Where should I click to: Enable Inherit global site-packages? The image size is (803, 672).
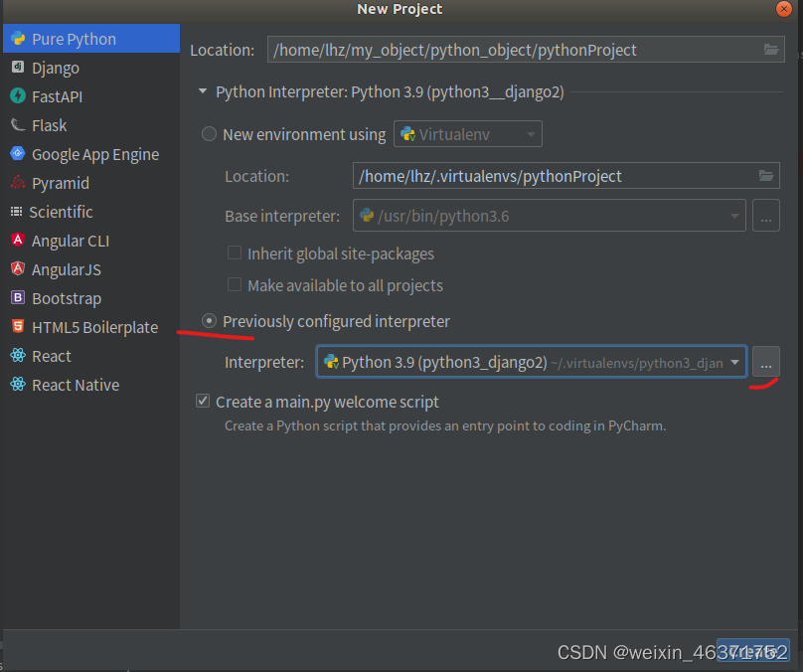235,253
